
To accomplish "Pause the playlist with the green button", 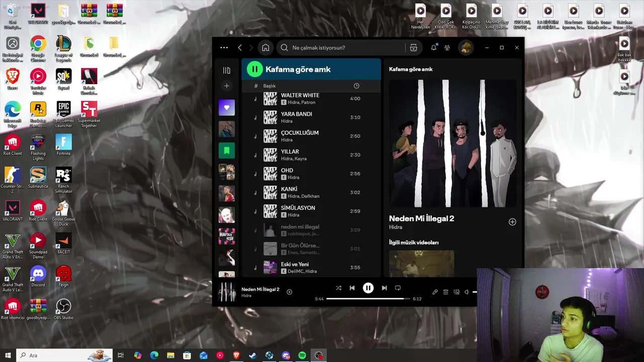I will coord(255,69).
